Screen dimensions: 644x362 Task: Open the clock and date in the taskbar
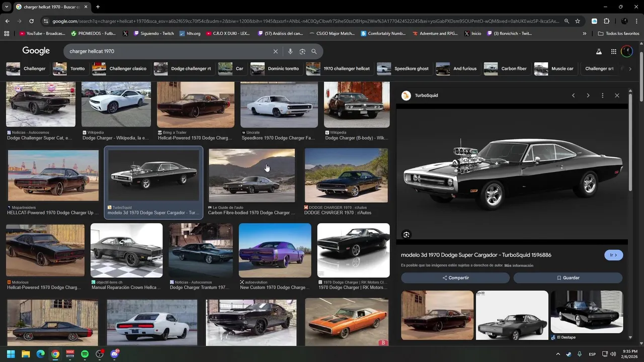tap(630, 354)
